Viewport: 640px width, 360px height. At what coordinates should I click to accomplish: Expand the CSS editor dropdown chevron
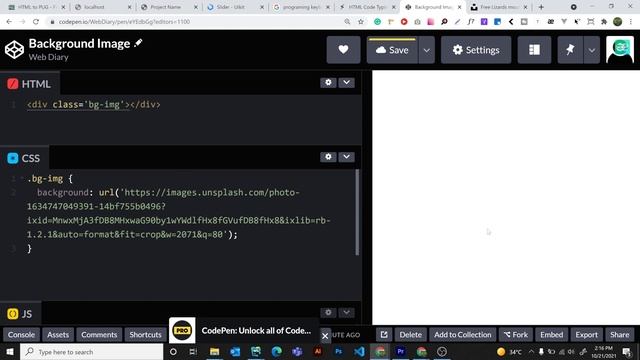point(346,157)
